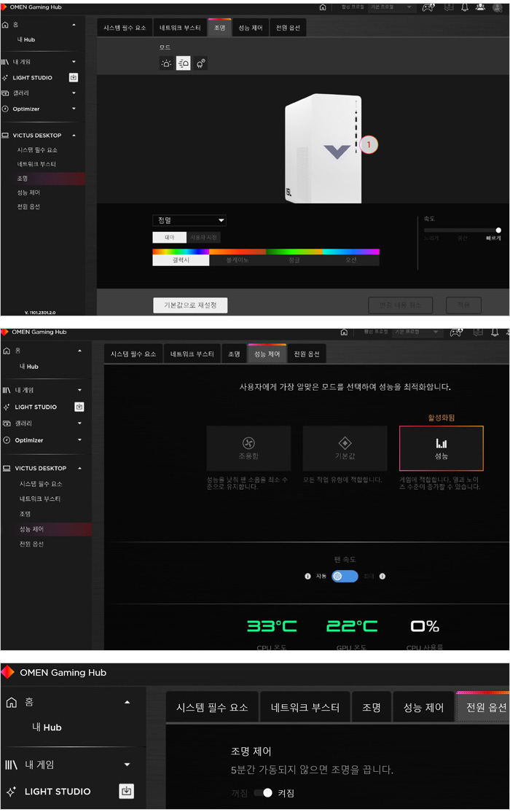The height and width of the screenshot is (812, 510).
Task: Select the 테마 option in lighting settings
Action: coord(169,237)
